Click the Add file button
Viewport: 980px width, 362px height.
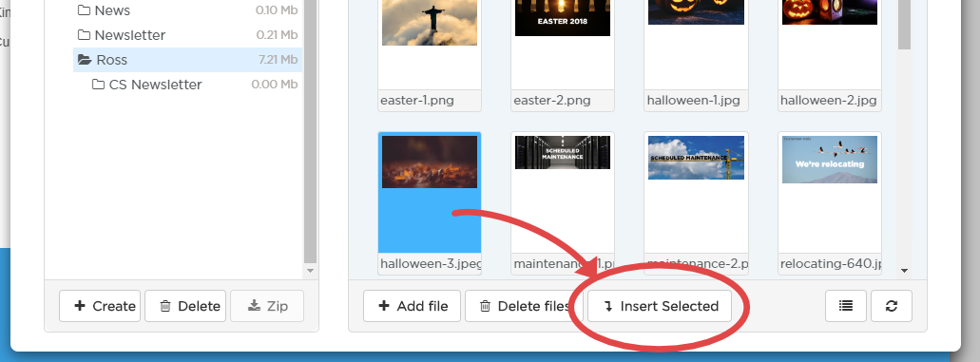click(412, 306)
